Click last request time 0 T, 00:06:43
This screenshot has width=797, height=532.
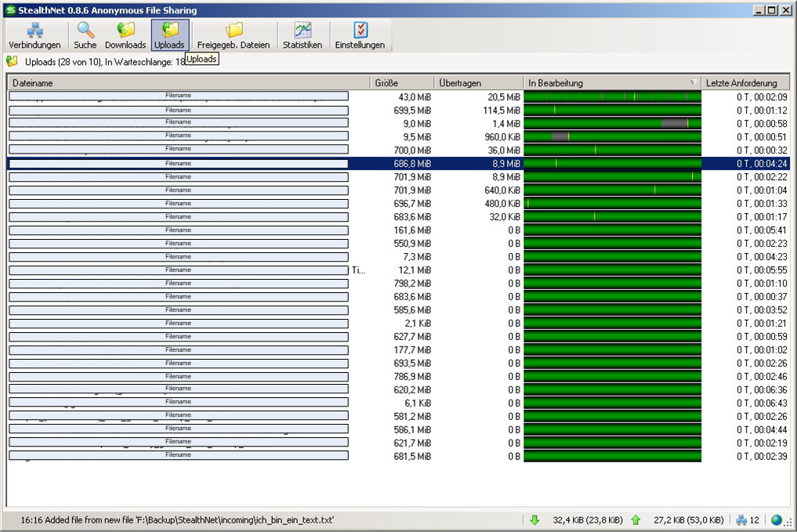(762, 403)
